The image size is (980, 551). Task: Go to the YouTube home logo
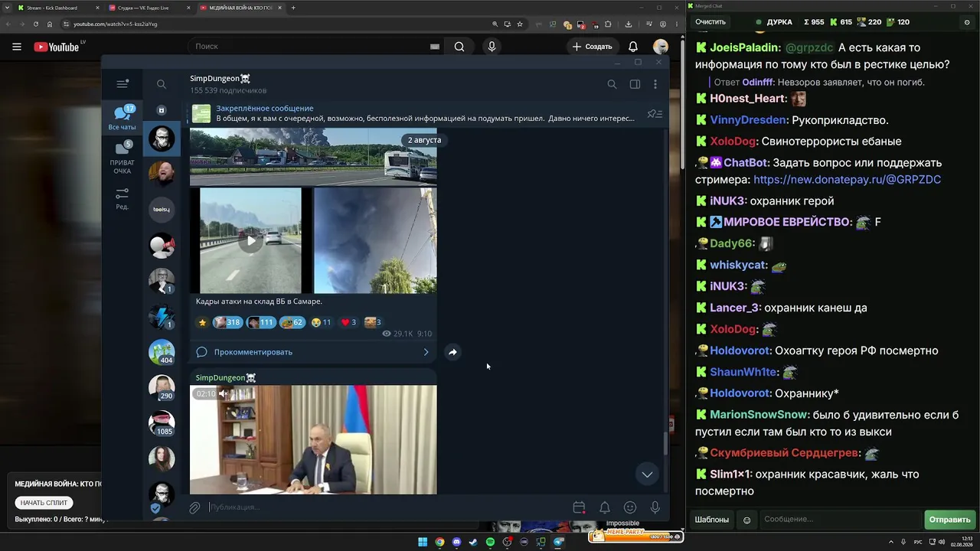57,47
